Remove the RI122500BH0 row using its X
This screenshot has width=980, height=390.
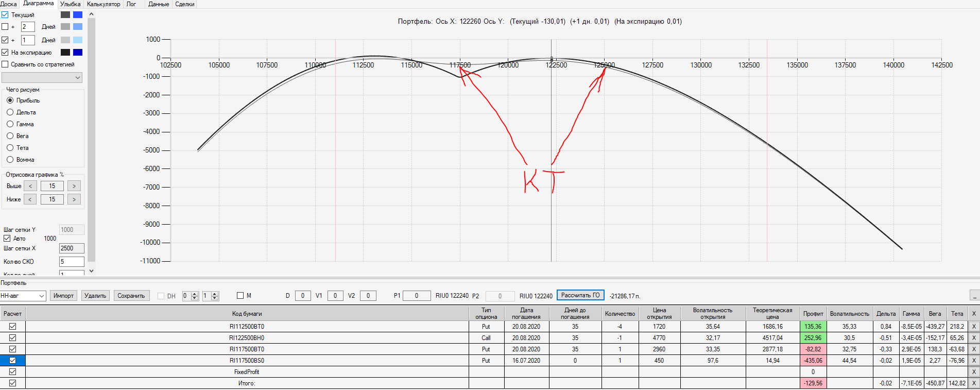[974, 338]
